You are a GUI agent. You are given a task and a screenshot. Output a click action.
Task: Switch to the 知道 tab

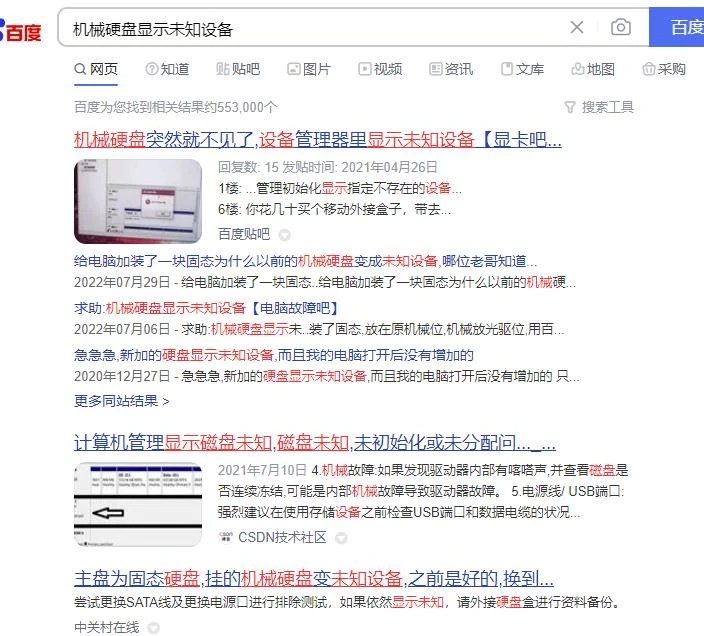(x=167, y=69)
